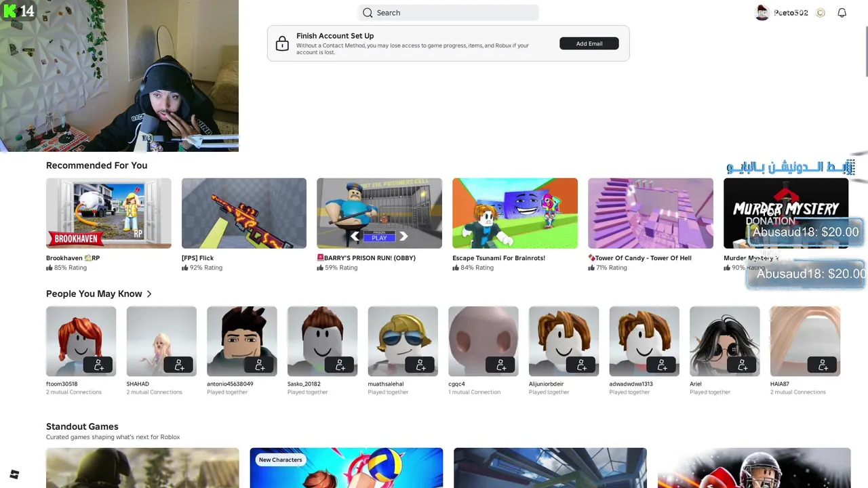Add connection icon on muathsalehal card

[x=420, y=365]
